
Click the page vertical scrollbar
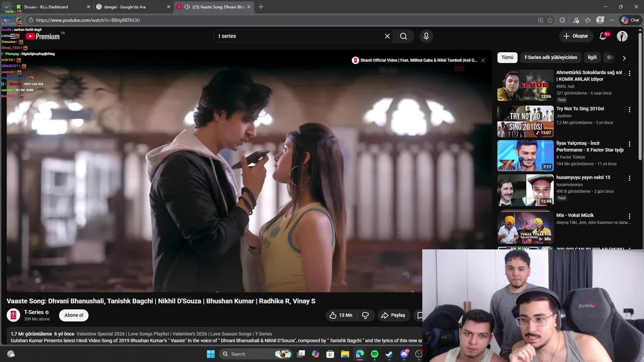(641, 96)
